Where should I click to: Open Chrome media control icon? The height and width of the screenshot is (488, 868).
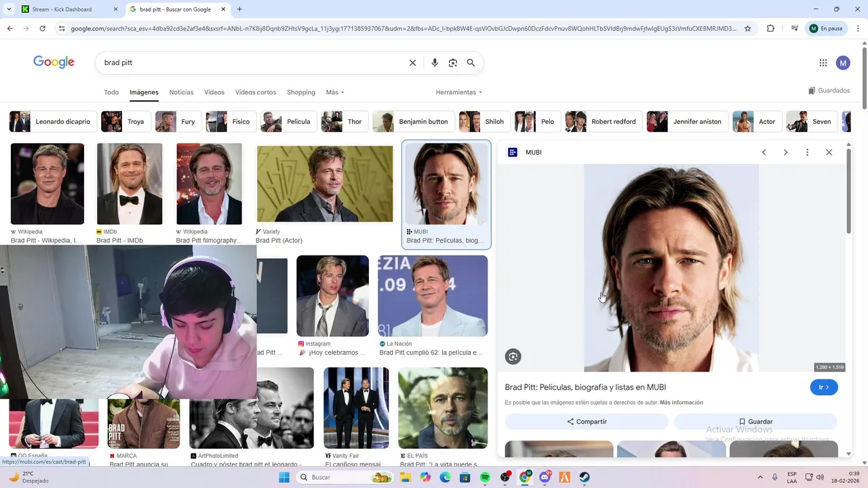(794, 28)
